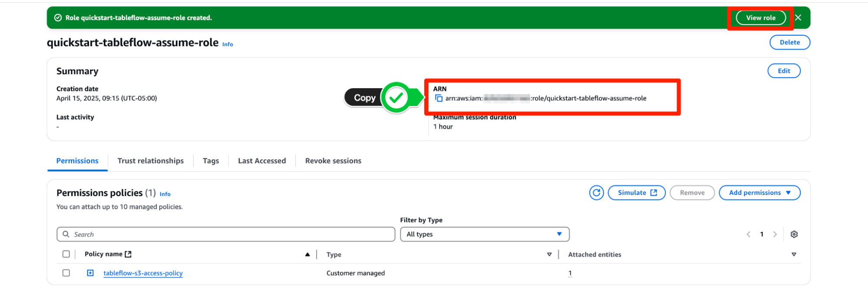Dismiss the green success banner
This screenshot has height=292, width=868.
coord(798,18)
